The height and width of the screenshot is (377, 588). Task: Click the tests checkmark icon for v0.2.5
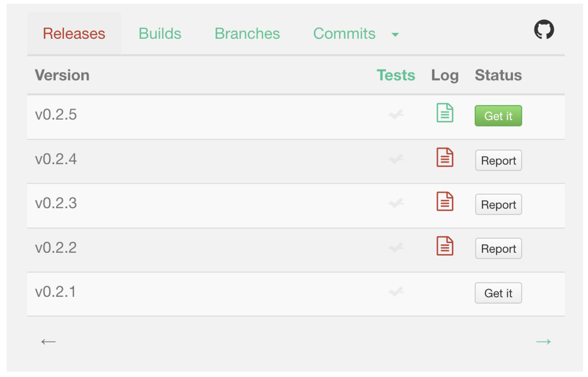click(396, 114)
